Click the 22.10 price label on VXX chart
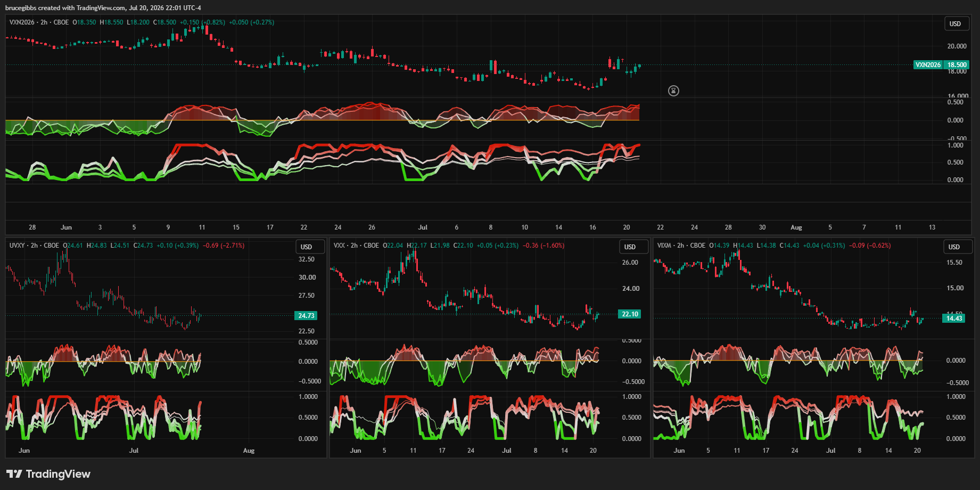Image resolution: width=980 pixels, height=490 pixels. click(x=630, y=314)
